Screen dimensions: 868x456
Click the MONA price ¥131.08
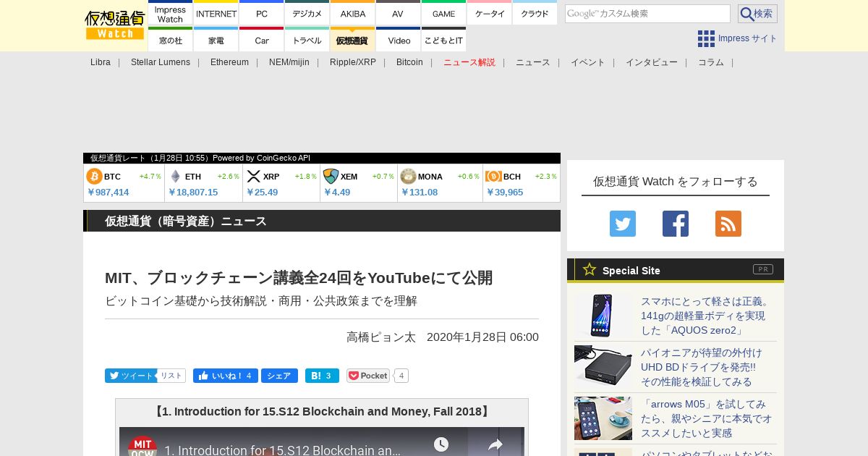pyautogui.click(x=420, y=193)
